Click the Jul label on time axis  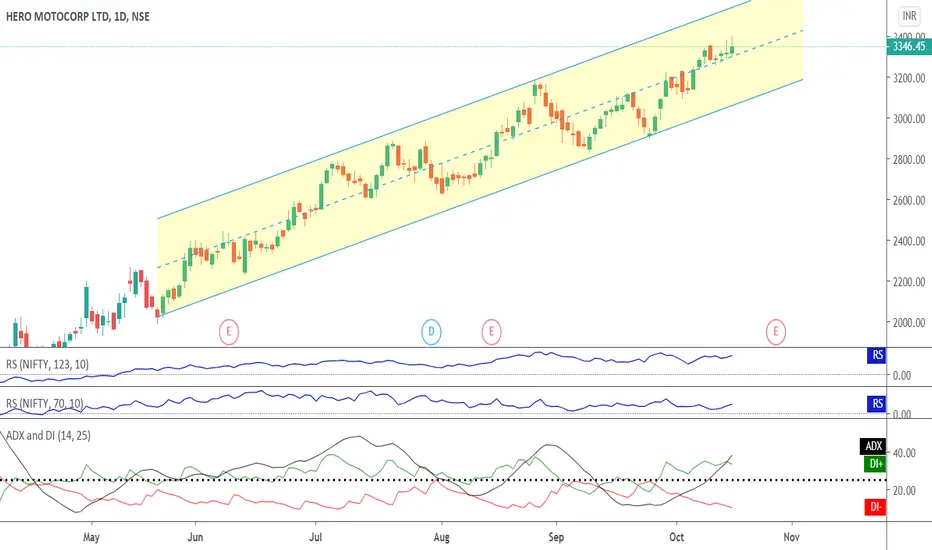tap(316, 538)
